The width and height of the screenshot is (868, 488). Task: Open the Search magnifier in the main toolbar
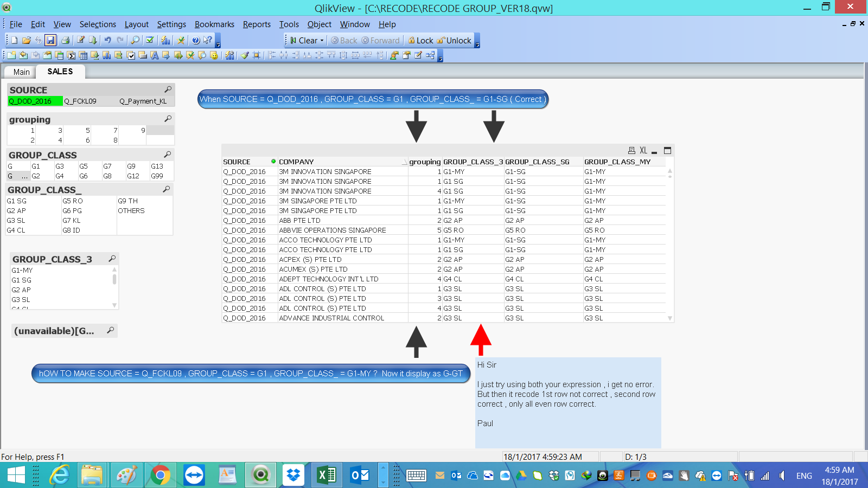point(135,40)
